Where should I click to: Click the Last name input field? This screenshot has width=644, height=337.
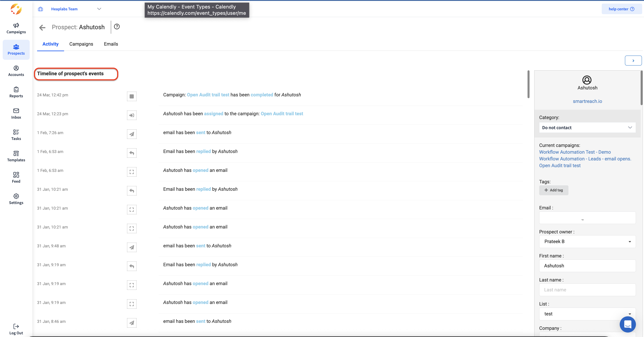pos(587,290)
